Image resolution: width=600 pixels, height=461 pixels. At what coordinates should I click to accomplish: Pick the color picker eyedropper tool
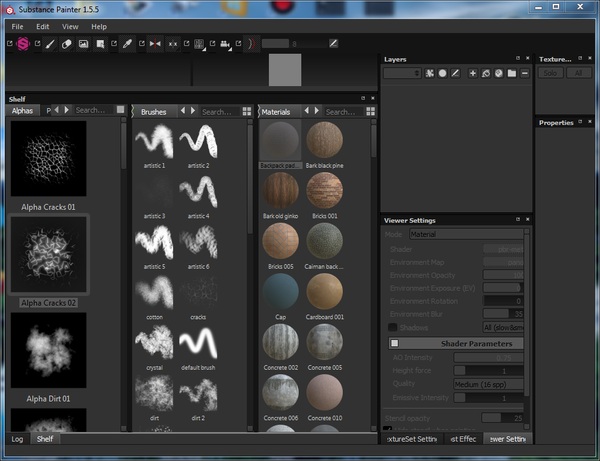point(127,44)
